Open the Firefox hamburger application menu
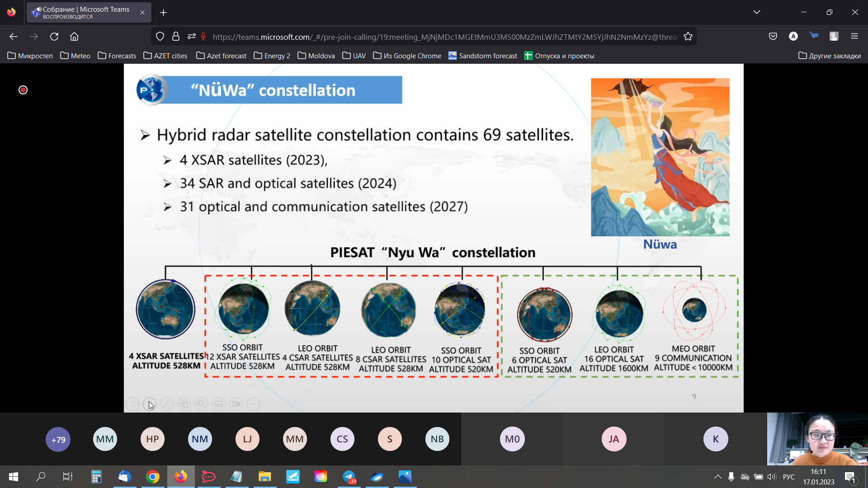Image resolution: width=868 pixels, height=488 pixels. point(854,37)
